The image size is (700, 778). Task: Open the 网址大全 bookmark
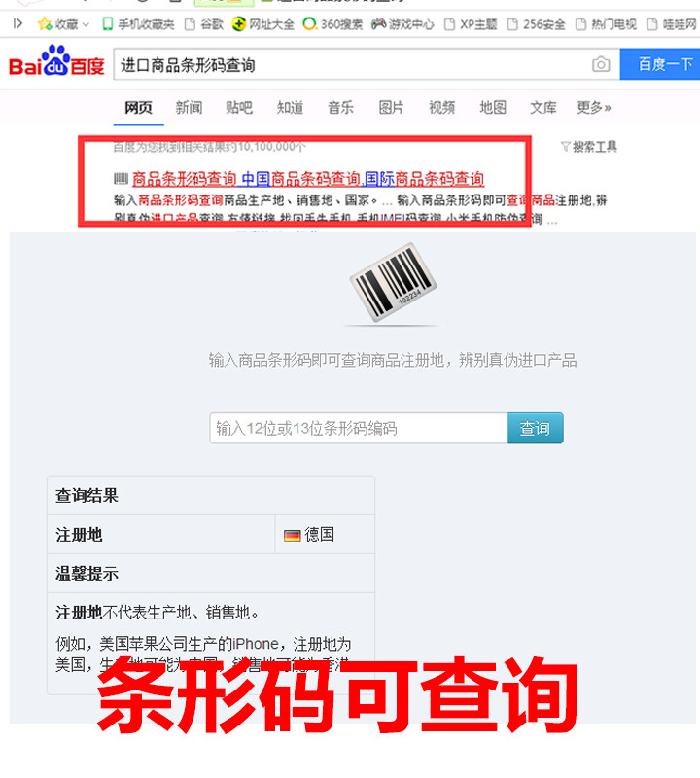click(262, 23)
